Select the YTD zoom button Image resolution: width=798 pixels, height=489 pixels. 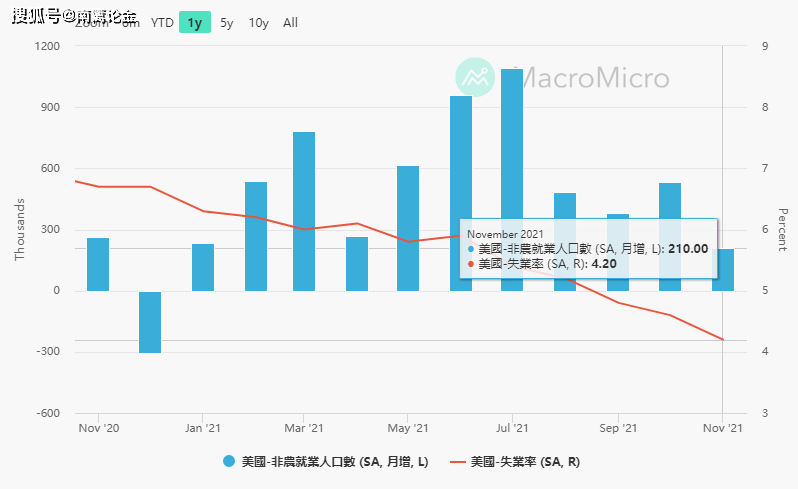pyautogui.click(x=162, y=23)
